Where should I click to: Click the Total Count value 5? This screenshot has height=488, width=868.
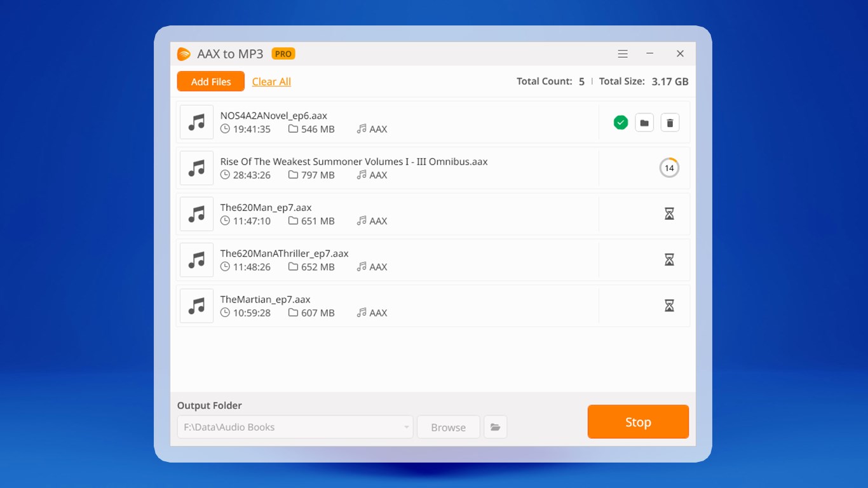point(581,81)
